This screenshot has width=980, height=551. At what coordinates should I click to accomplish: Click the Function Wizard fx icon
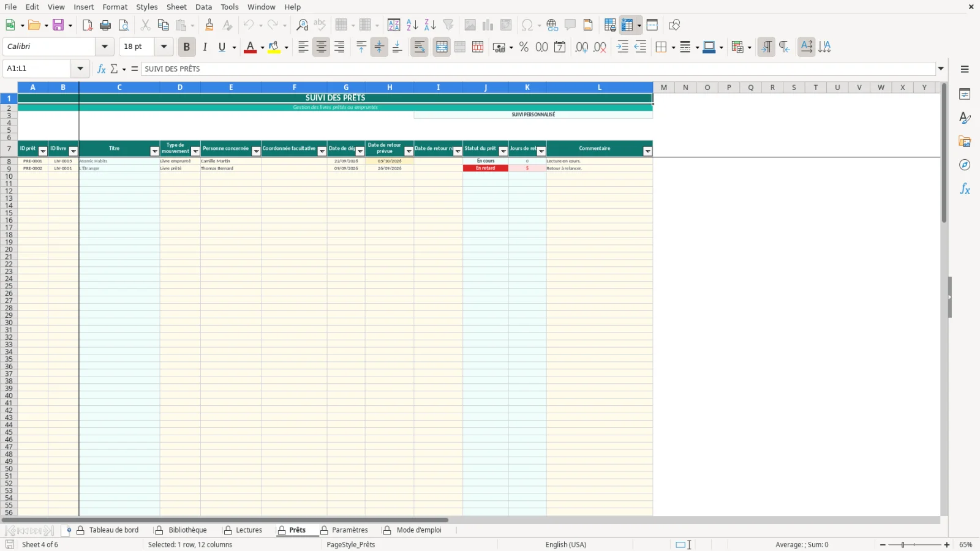pos(102,69)
